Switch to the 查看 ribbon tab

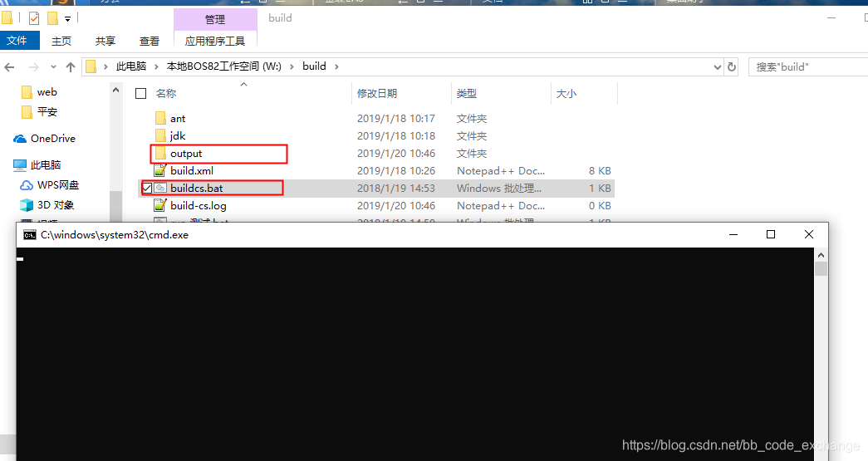(150, 41)
